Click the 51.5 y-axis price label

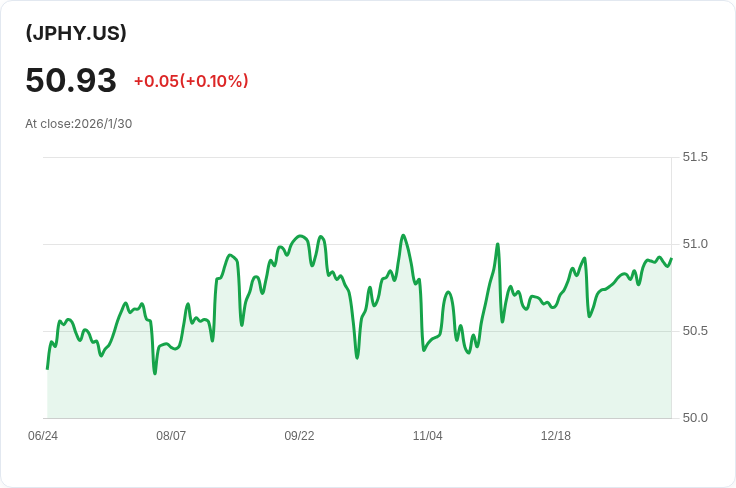click(x=695, y=157)
